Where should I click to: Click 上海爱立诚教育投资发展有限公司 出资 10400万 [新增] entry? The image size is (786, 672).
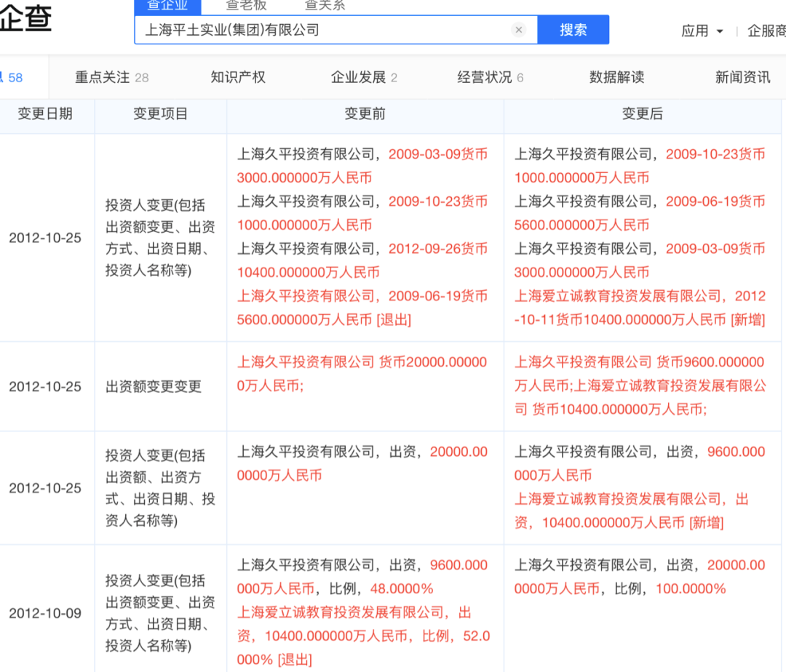click(631, 511)
